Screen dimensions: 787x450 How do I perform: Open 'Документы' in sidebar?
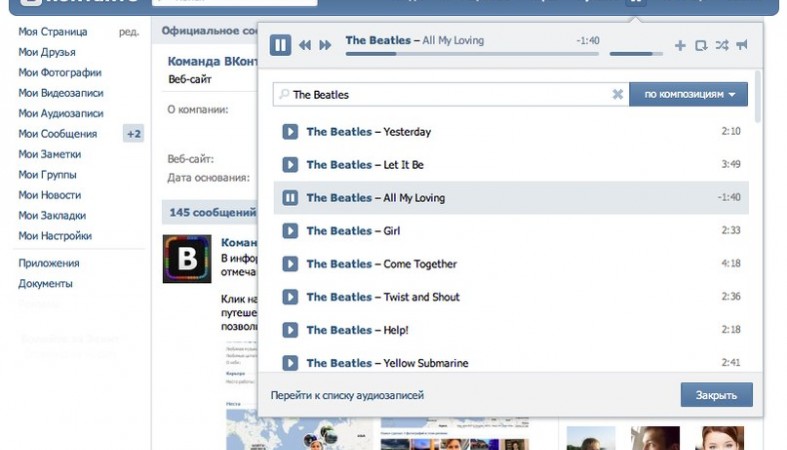[45, 284]
